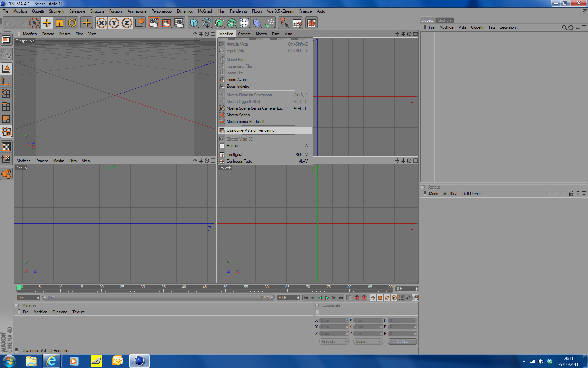Image resolution: width=588 pixels, height=368 pixels.
Task: Activate the Rotate tool in top toolbar
Action: 72,23
